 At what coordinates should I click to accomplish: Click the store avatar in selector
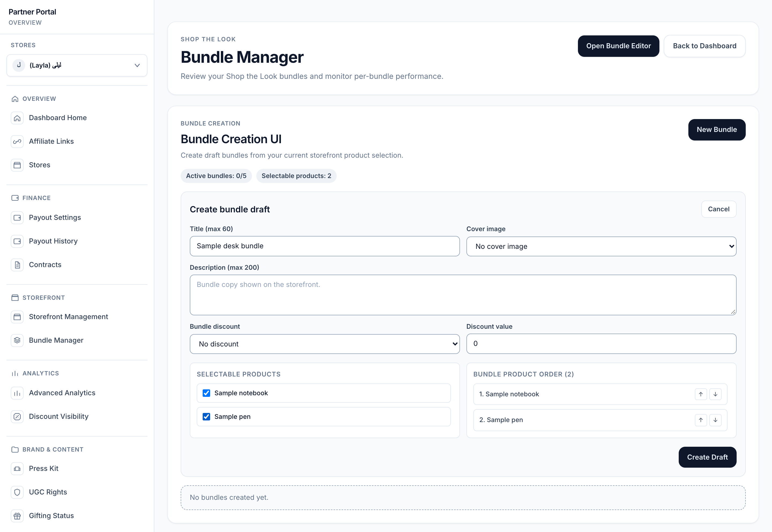(x=19, y=65)
